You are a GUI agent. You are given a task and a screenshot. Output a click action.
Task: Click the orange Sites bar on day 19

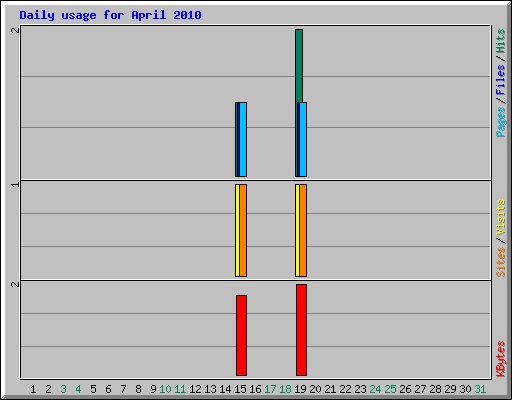tap(303, 230)
